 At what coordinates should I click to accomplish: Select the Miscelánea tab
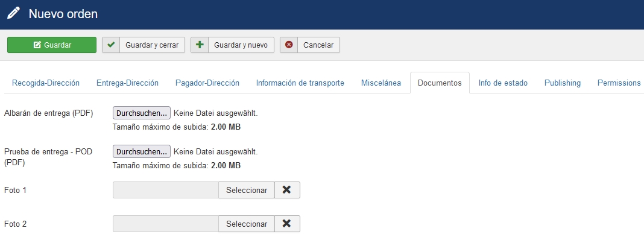pos(381,83)
